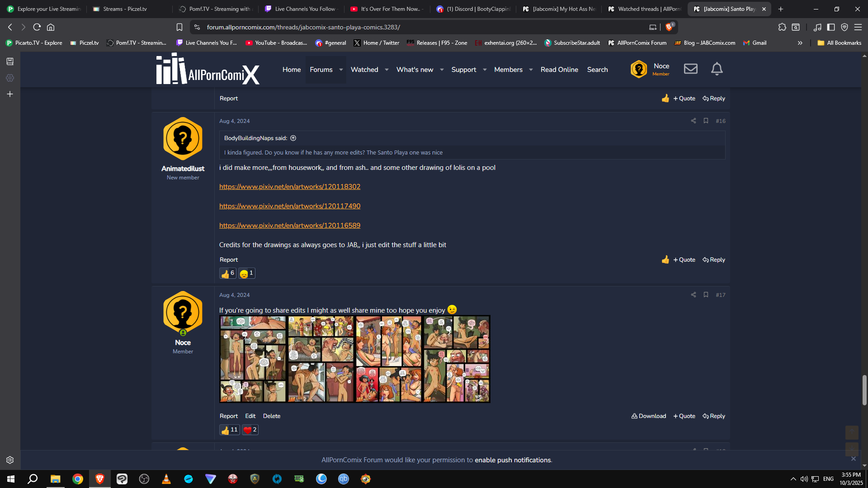This screenshot has height=488, width=868.
Task: Open the Brave VPN shield icon in toolbar
Action: (x=844, y=27)
